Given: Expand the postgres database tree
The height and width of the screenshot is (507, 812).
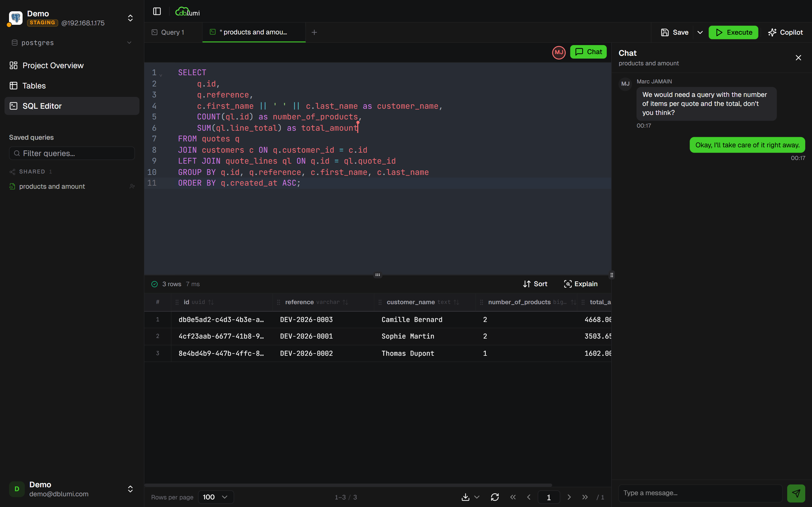Looking at the screenshot, I should 129,43.
